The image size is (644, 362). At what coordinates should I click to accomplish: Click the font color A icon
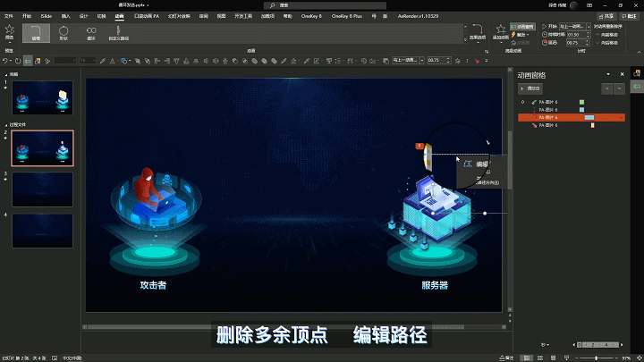[x=112, y=61]
